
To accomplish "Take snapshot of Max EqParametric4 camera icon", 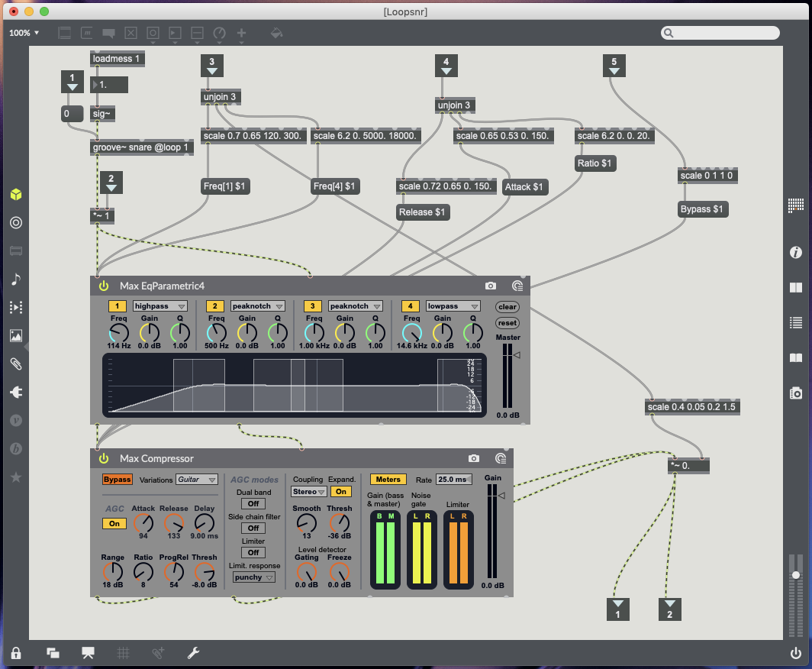I will [x=490, y=286].
